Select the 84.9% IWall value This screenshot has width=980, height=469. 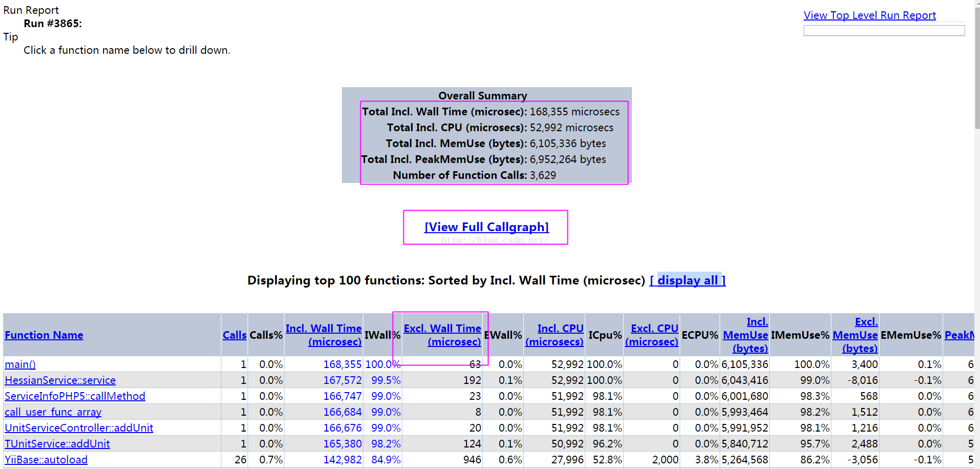(386, 460)
